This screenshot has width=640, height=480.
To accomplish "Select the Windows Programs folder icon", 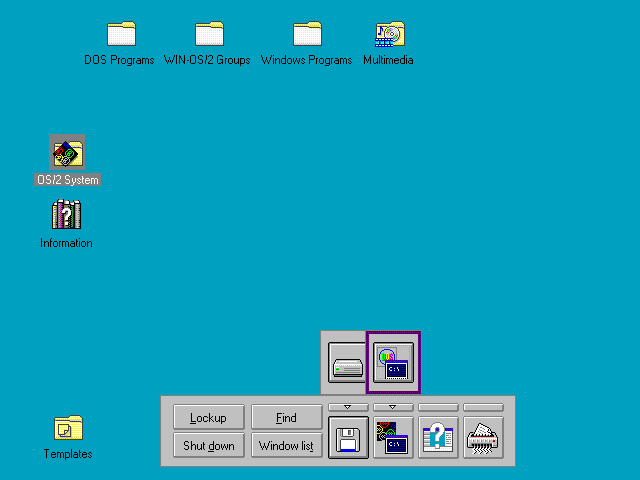I will pyautogui.click(x=307, y=33).
